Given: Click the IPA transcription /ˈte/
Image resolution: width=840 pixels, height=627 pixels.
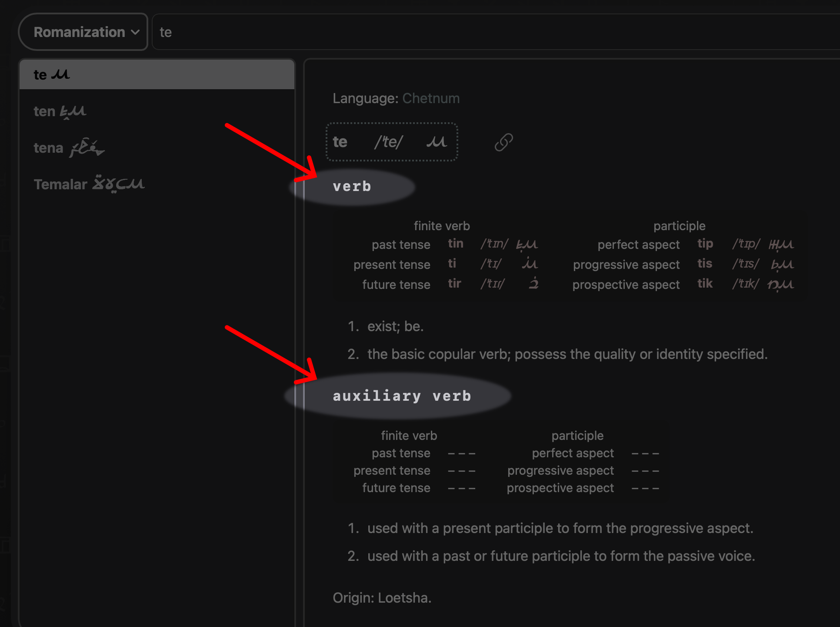Looking at the screenshot, I should pyautogui.click(x=388, y=141).
